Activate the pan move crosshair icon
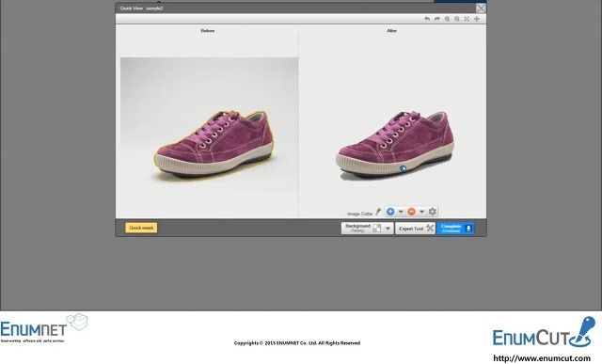The width and height of the screenshot is (602, 364). click(477, 19)
